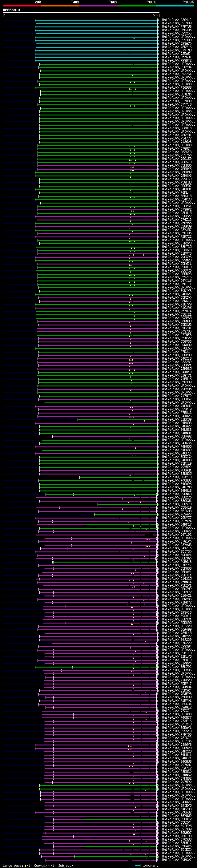Select the UniRef100_Q9HG03 label
Viewport: 197px width, 868px height.
[x=177, y=176]
